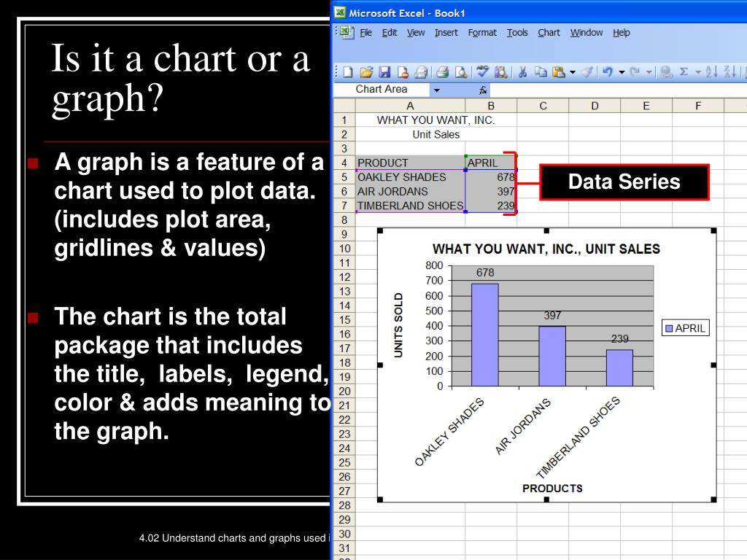The width and height of the screenshot is (747, 560).
Task: Run the Spelling check icon
Action: (482, 72)
